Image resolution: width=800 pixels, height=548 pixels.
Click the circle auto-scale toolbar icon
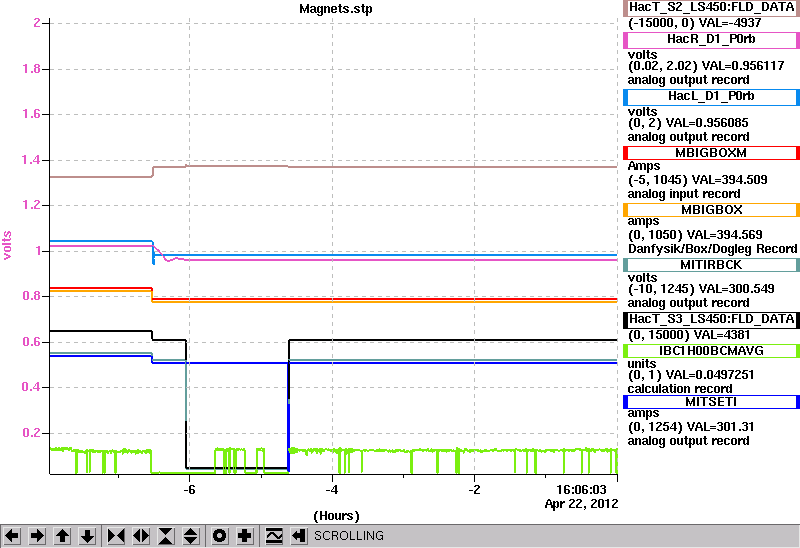click(x=220, y=536)
